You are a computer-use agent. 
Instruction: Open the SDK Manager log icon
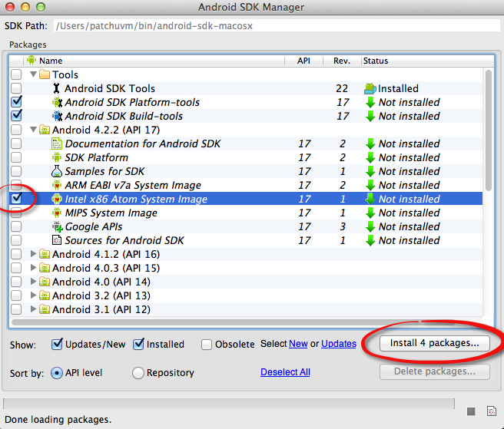point(492,411)
